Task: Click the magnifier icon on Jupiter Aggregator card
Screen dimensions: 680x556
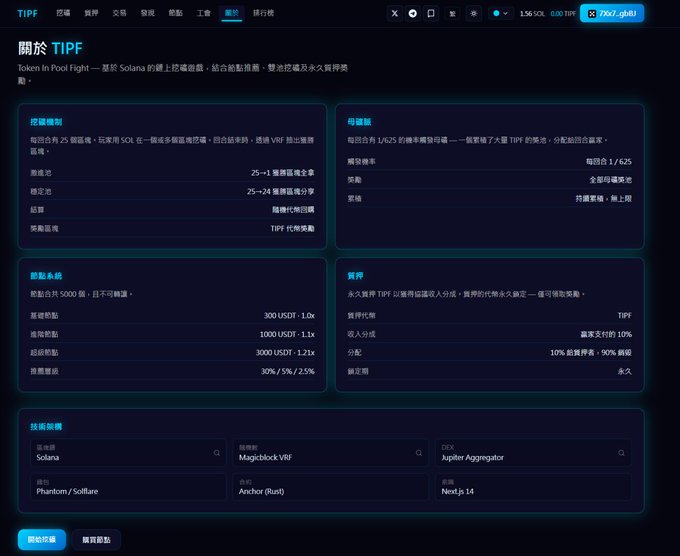Action: 621,453
